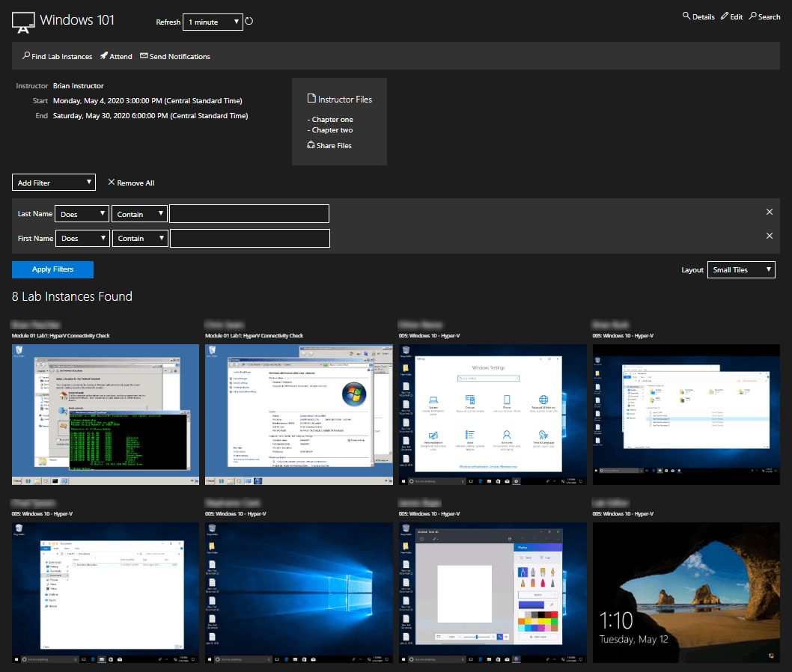Remove the Last Name filter row
Screen dimensions: 792x672
coord(769,213)
